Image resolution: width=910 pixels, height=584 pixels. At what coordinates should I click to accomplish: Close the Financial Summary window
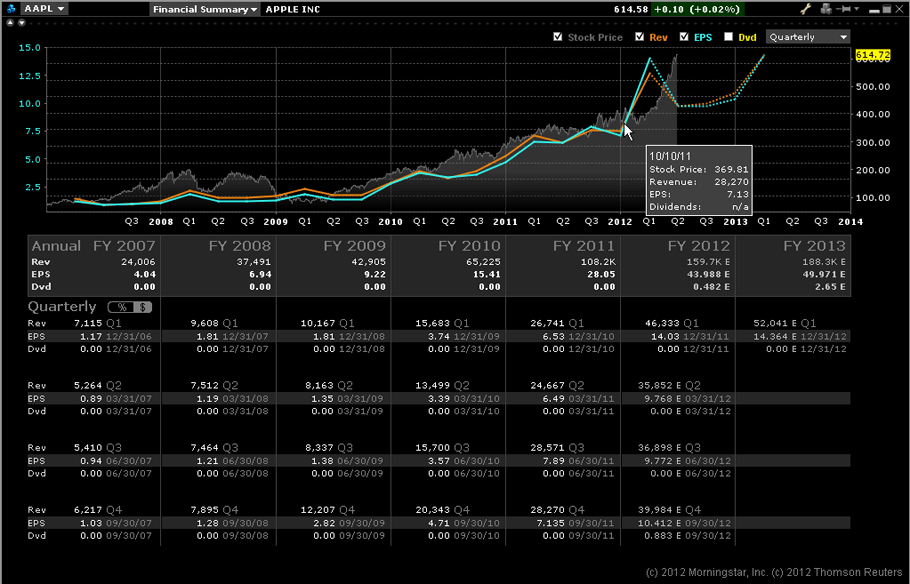point(898,9)
